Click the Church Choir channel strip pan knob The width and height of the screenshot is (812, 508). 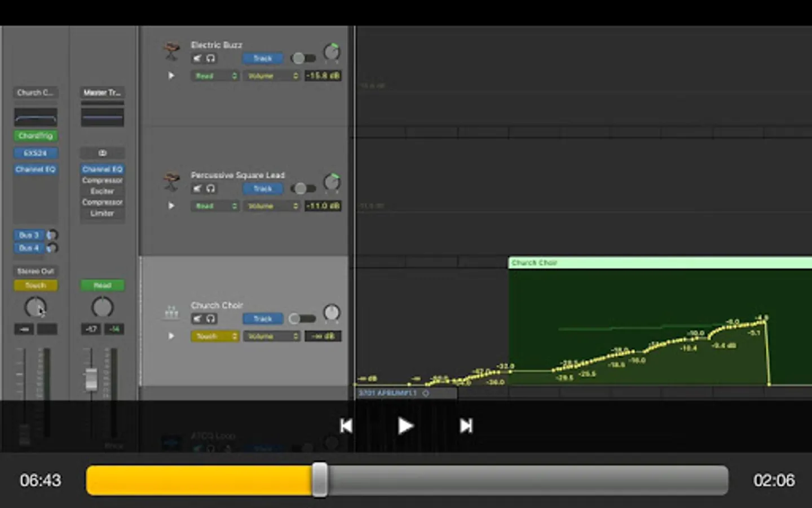(x=35, y=307)
